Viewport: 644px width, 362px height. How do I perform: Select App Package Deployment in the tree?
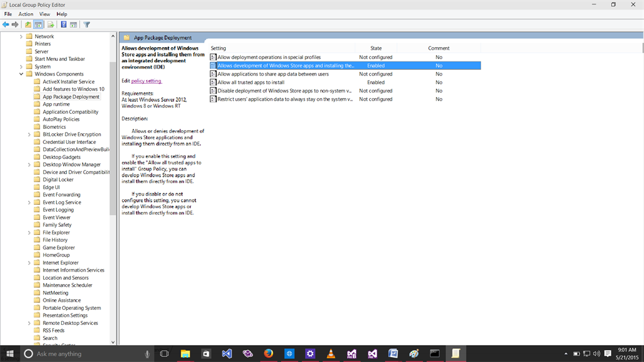click(x=70, y=97)
